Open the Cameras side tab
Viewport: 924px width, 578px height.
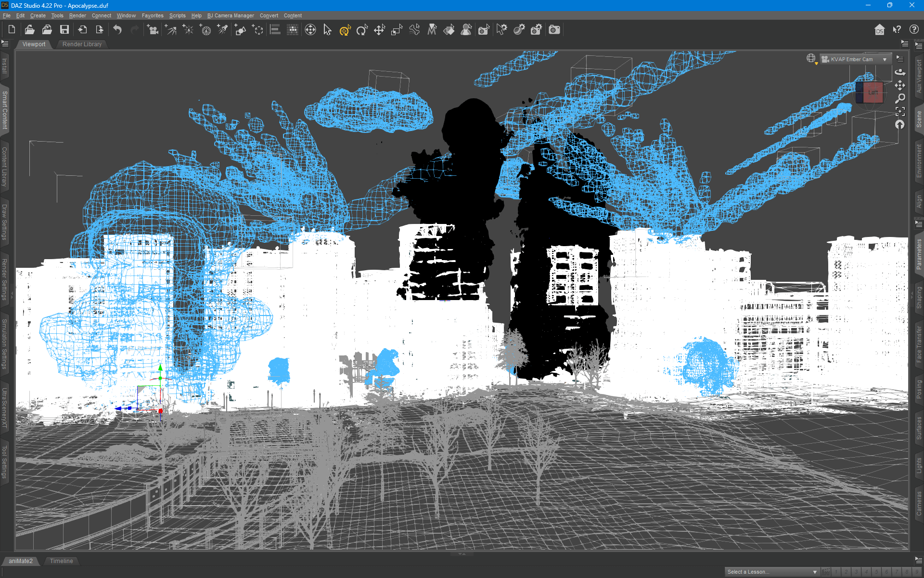click(x=919, y=503)
